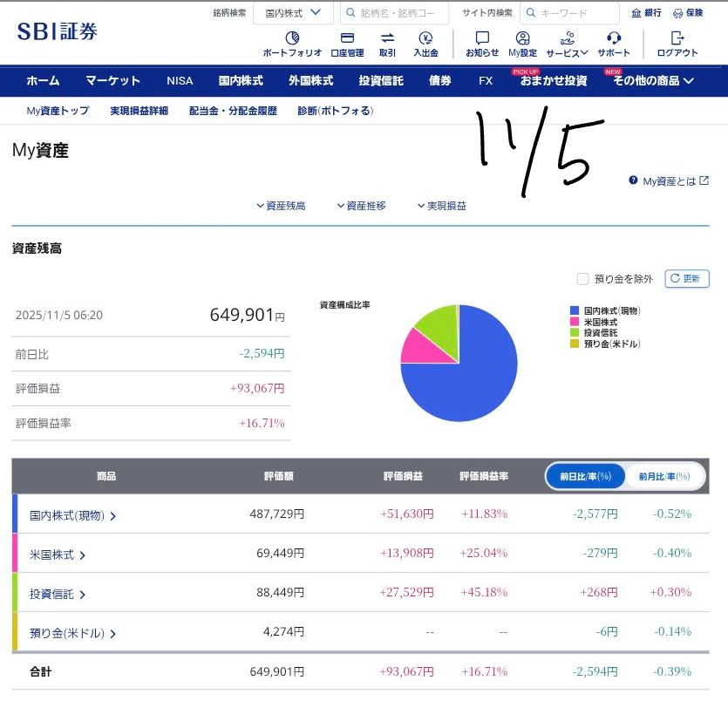Click the 口座管理 account management icon

347,38
